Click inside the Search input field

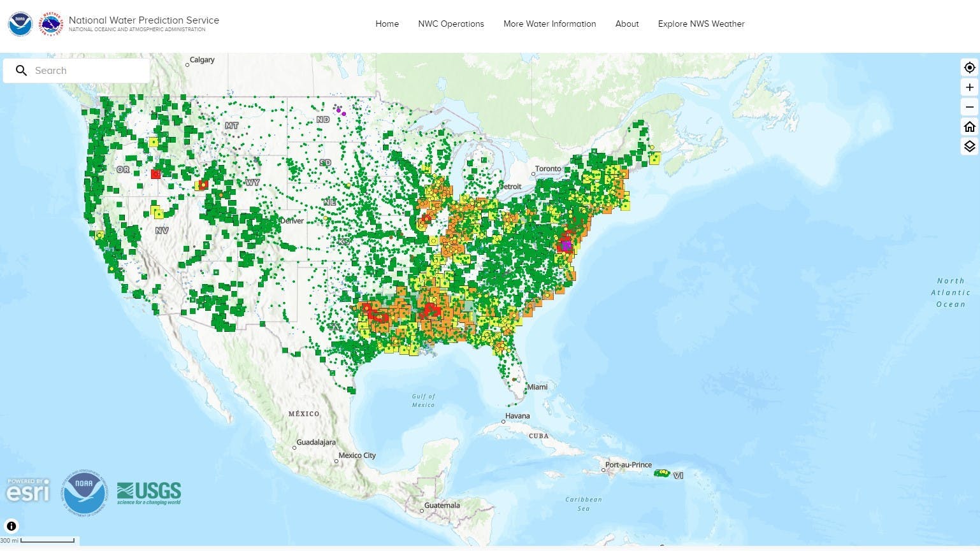(83, 70)
